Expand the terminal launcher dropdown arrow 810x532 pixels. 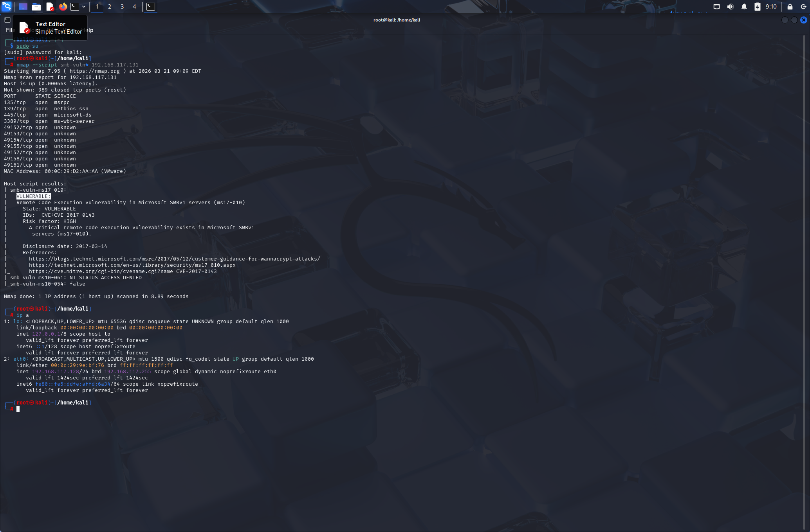coord(84,7)
